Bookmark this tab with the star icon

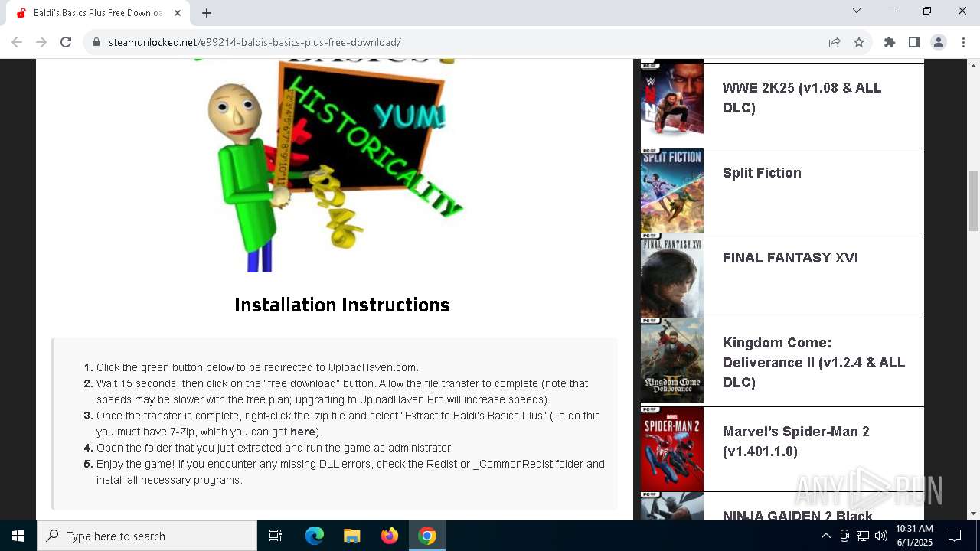pyautogui.click(x=859, y=42)
